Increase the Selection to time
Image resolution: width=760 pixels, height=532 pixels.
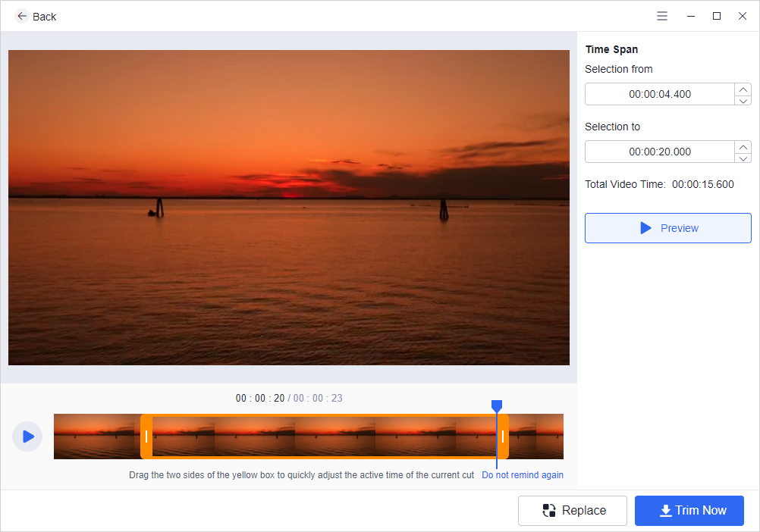coord(743,147)
